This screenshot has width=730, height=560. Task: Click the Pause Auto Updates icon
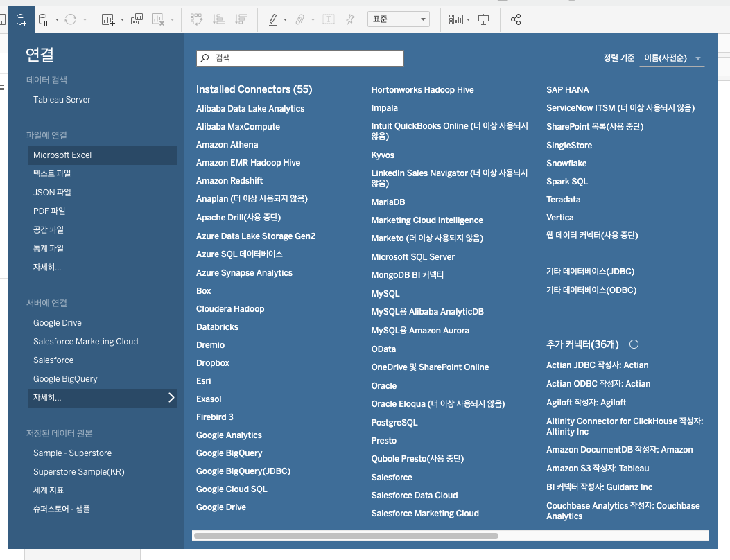pyautogui.click(x=43, y=19)
